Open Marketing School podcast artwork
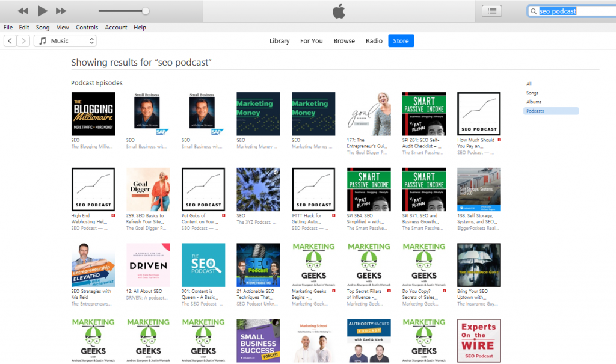Image resolution: width=616 pixels, height=364 pixels. [x=313, y=341]
